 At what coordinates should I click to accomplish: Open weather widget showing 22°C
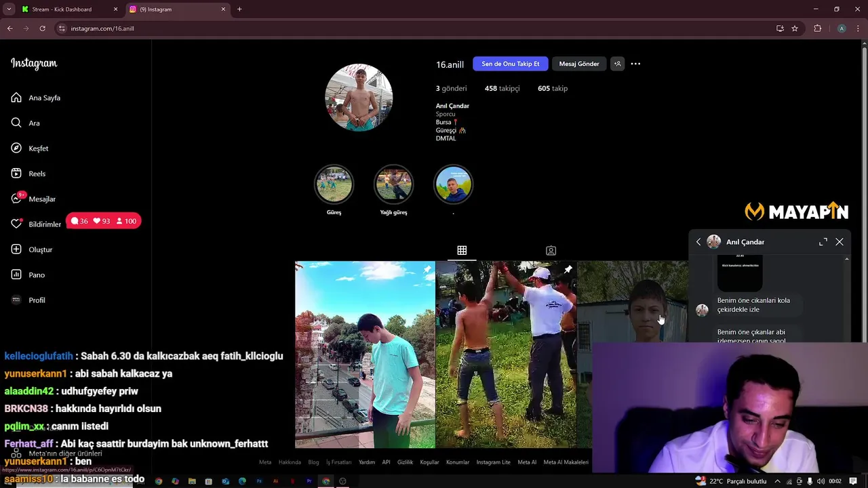click(731, 481)
